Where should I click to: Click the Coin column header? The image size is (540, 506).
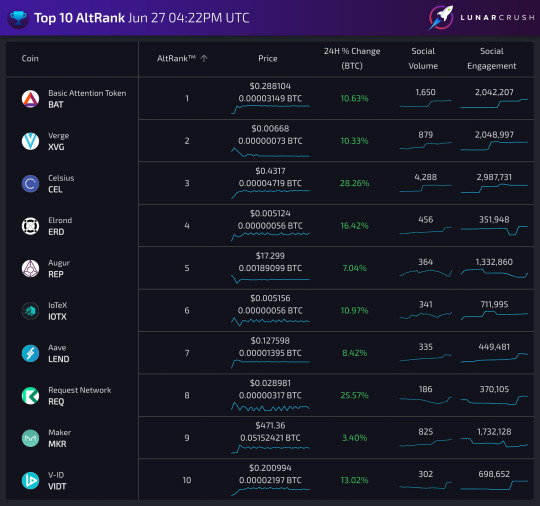click(30, 59)
